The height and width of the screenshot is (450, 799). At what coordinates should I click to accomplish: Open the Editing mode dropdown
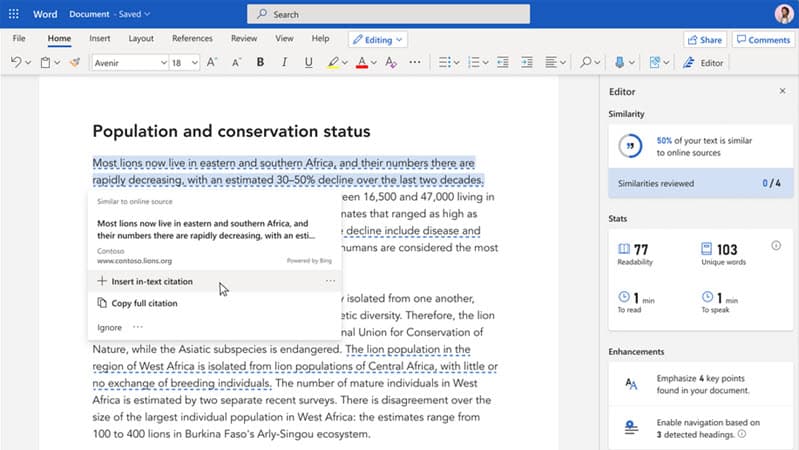click(378, 39)
